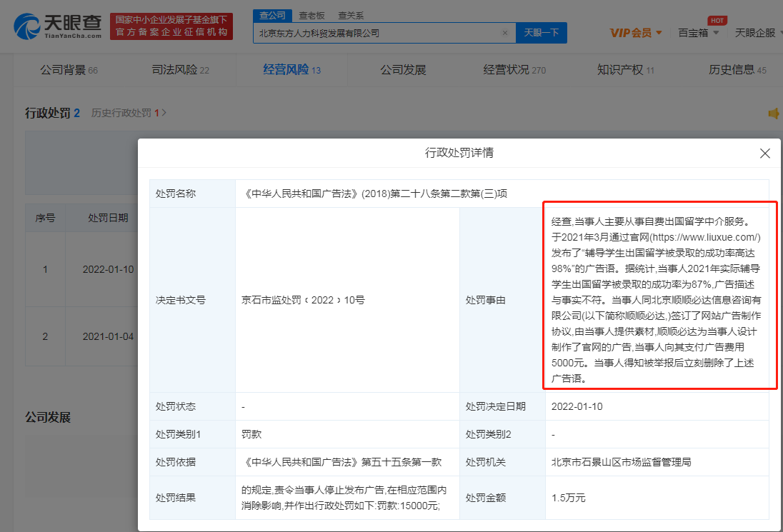Close the 行政处罚详情 dialog
Screen dimensions: 783x532
(x=764, y=154)
